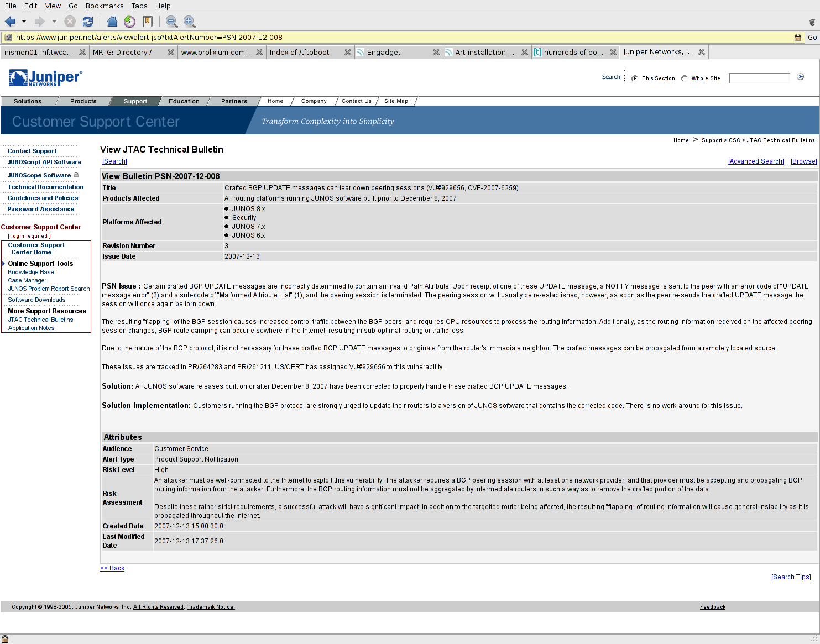This screenshot has height=644, width=820.
Task: Open JUNOScript API Software sidebar link
Action: [44, 162]
